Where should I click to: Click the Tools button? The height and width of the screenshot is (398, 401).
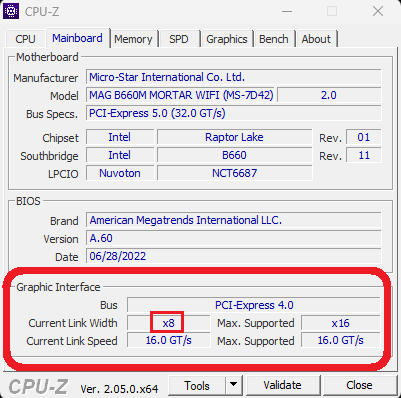pos(197,386)
